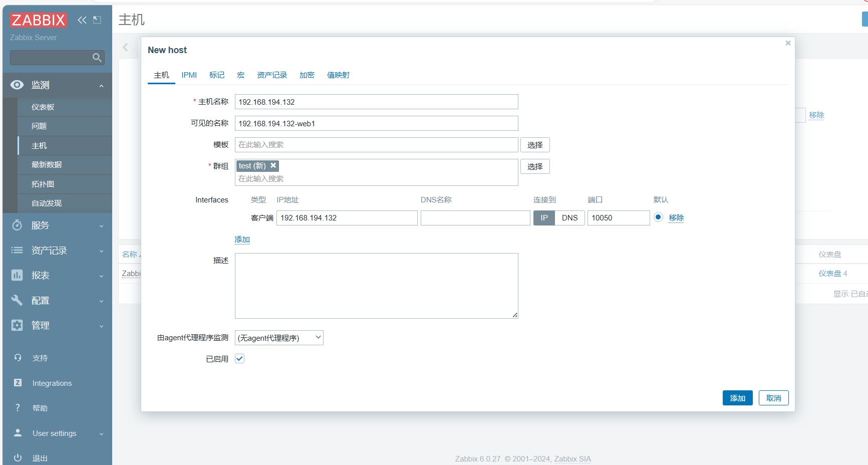Click the sidebar search magnifier icon
Screen dimensions: 868x465
tap(97, 58)
